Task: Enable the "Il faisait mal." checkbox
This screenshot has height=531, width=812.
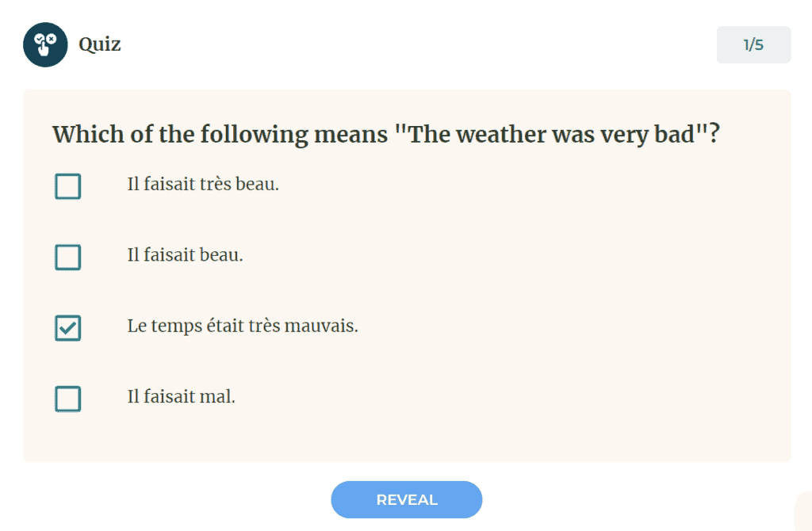Action: 68,398
